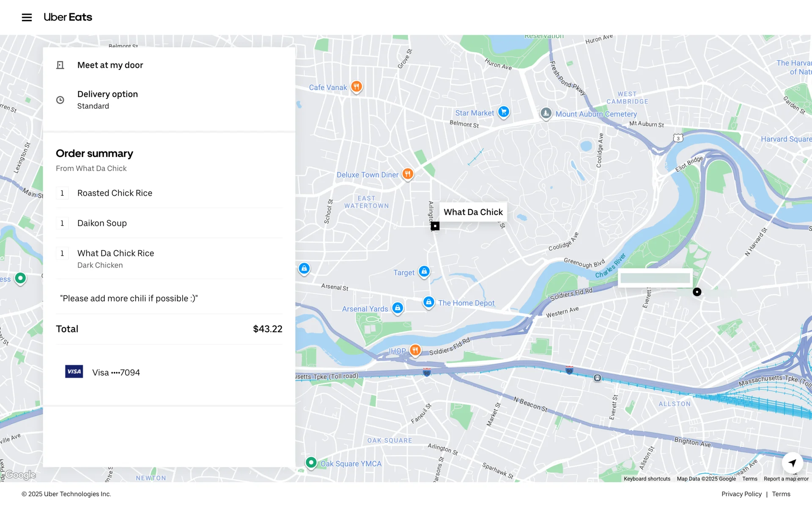Click the Cafe Vanak restaurant pin
The height and width of the screenshot is (508, 812).
(x=357, y=87)
